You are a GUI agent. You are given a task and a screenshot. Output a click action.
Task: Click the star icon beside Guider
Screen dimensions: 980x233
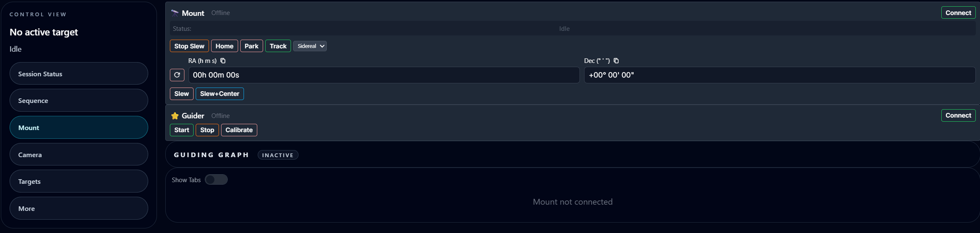click(175, 116)
